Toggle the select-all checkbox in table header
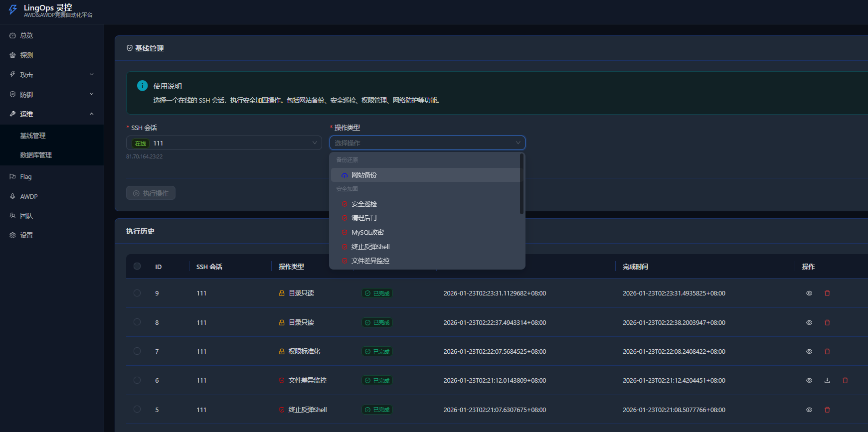868x432 pixels. pyautogui.click(x=137, y=266)
